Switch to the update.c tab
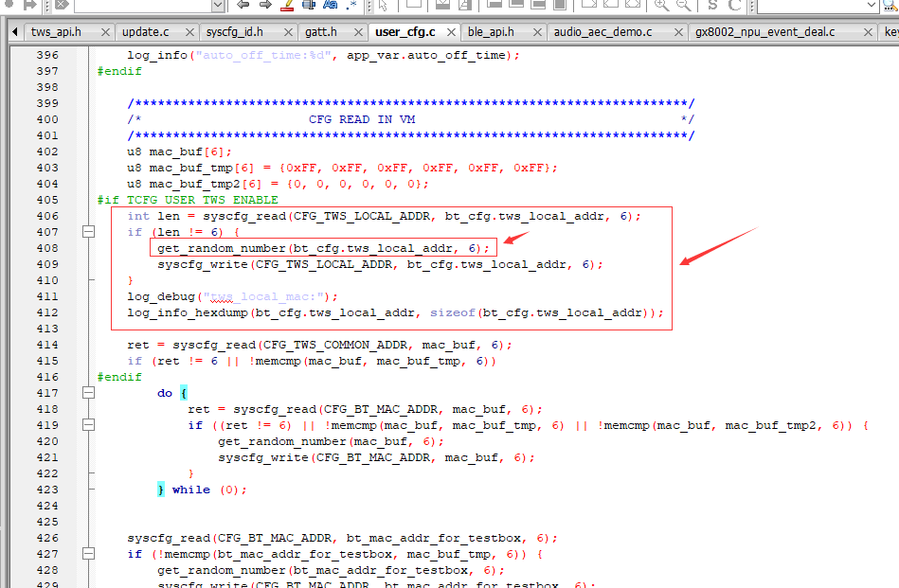This screenshot has width=899, height=588. pos(146,32)
